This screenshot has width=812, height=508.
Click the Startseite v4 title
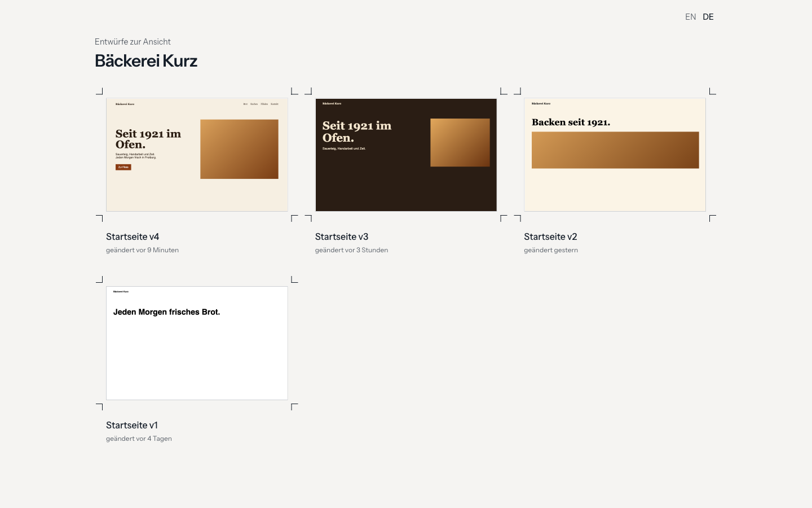coord(133,237)
